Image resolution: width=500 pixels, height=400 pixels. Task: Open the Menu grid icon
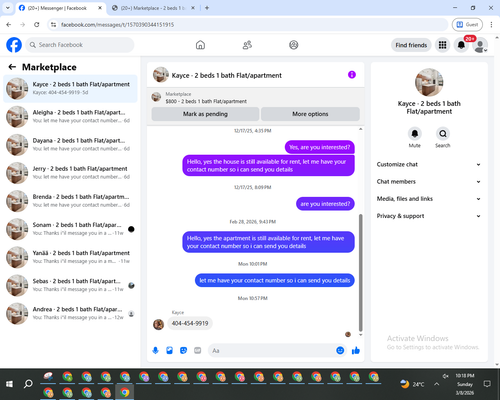[x=442, y=45]
